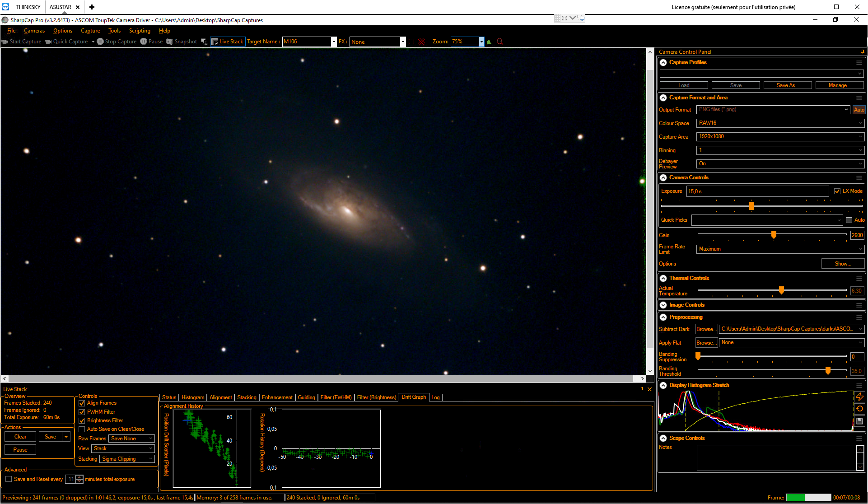Open the Camera Controls section hamburger menu
This screenshot has width=868, height=504.
(859, 178)
